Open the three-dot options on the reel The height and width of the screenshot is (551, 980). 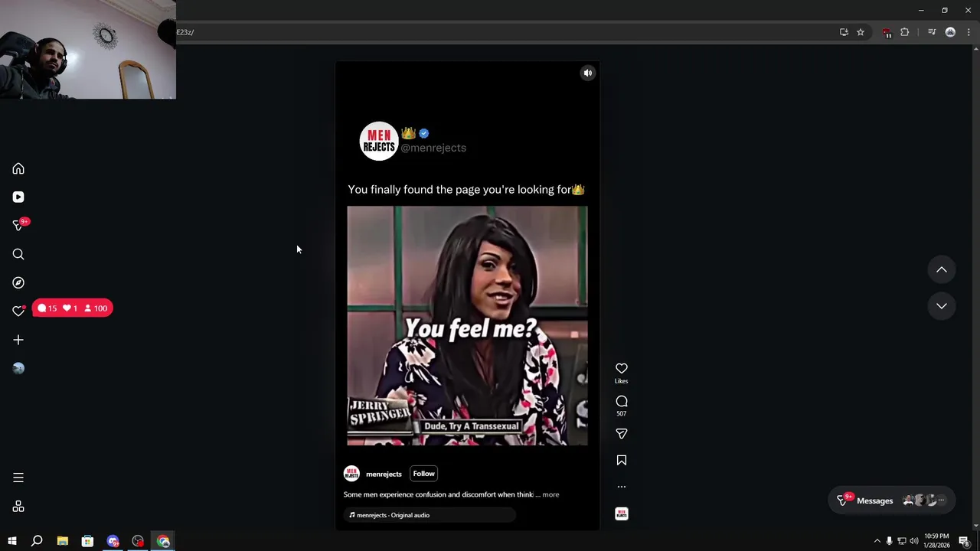622,487
